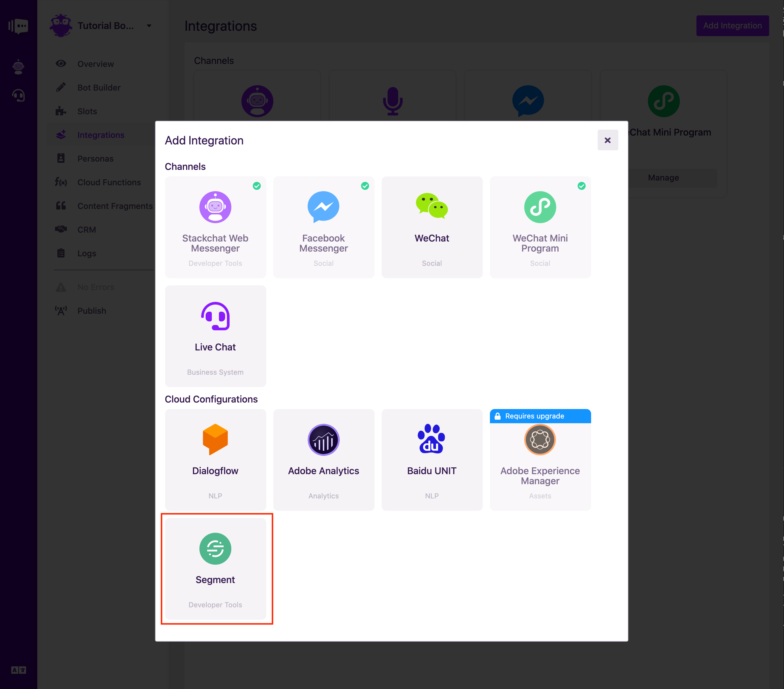Click the Overview eye icon

pyautogui.click(x=61, y=63)
